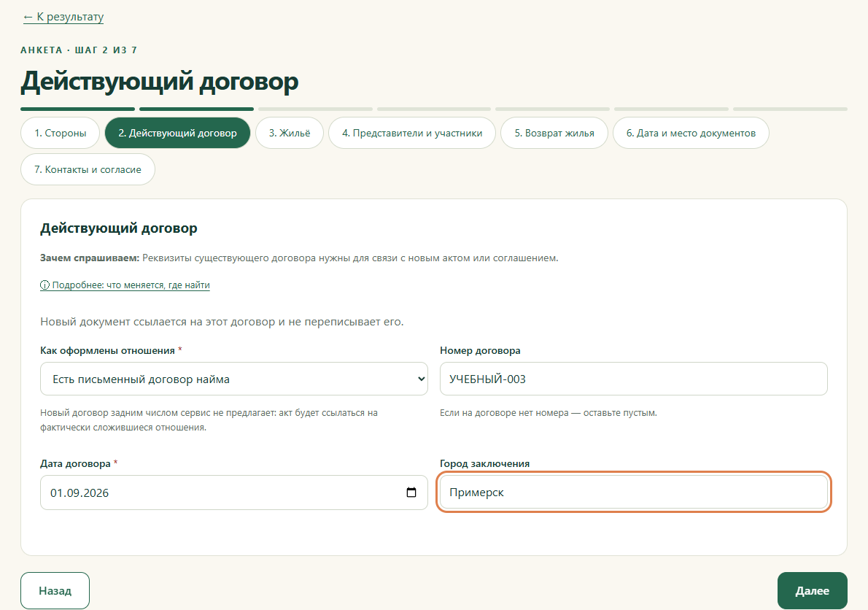The image size is (868, 610).
Task: Go to step 1. Стороны
Action: [x=61, y=133]
